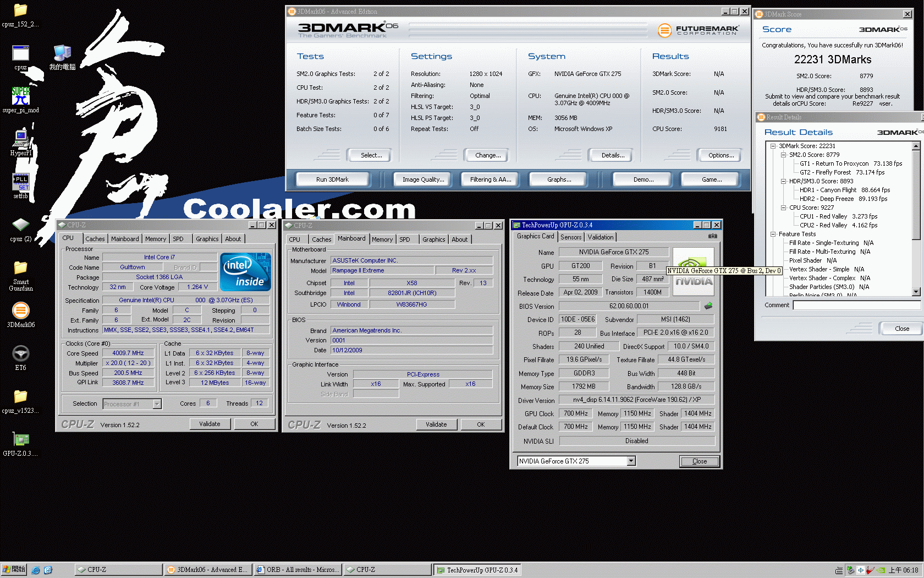The height and width of the screenshot is (578, 924).
Task: Open the Processor Selection dropdown in CPU-Z
Action: 157,404
